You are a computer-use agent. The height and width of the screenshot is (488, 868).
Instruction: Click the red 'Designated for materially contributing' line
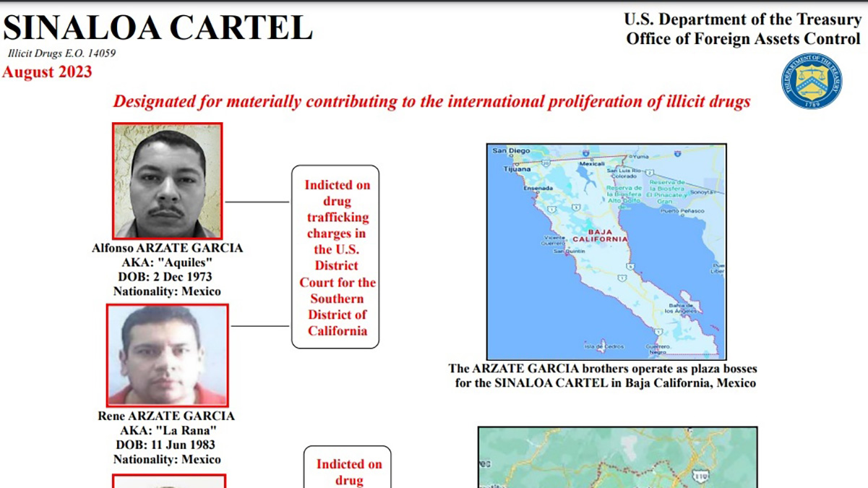[431, 101]
